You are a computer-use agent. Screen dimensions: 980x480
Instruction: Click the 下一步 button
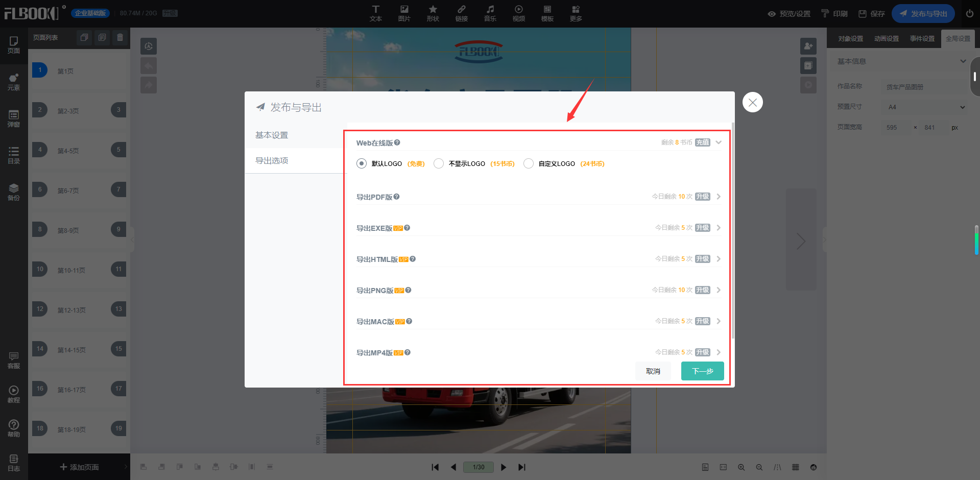point(702,371)
